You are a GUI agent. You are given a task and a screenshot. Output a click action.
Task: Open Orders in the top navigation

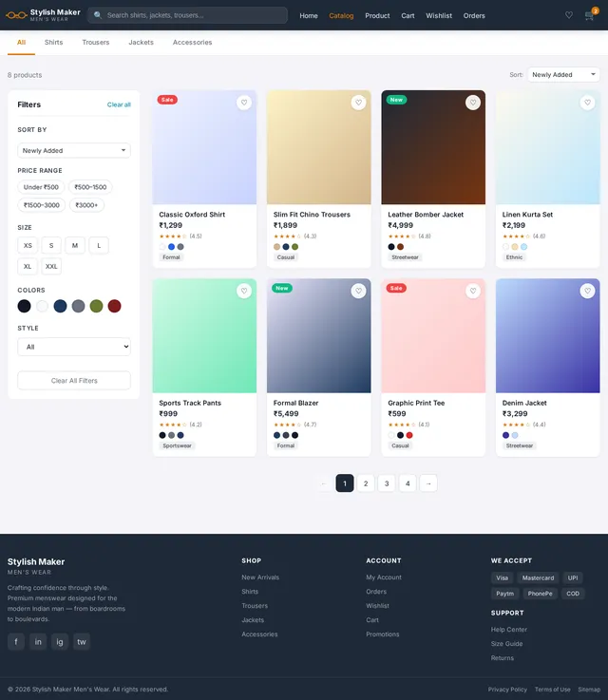point(474,15)
